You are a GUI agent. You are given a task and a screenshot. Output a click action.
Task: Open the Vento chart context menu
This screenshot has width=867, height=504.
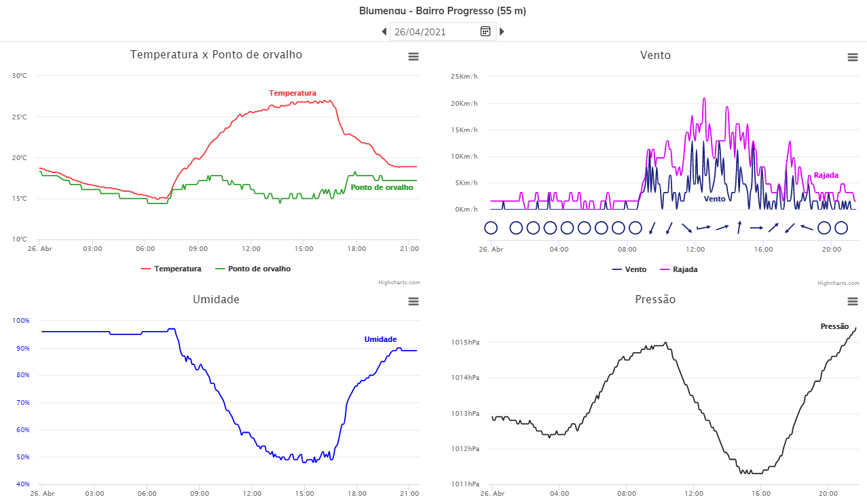coord(853,57)
